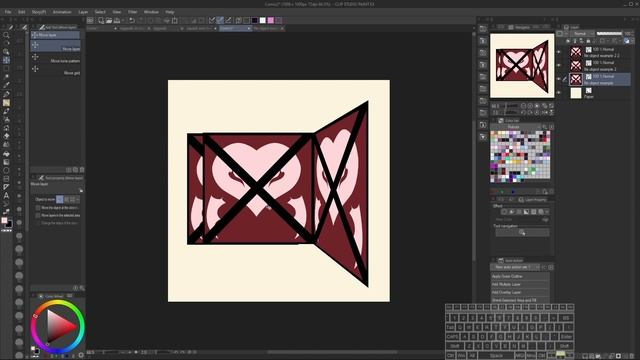Select the Fill bucket tool
640x360 pixels.
click(x=6, y=154)
